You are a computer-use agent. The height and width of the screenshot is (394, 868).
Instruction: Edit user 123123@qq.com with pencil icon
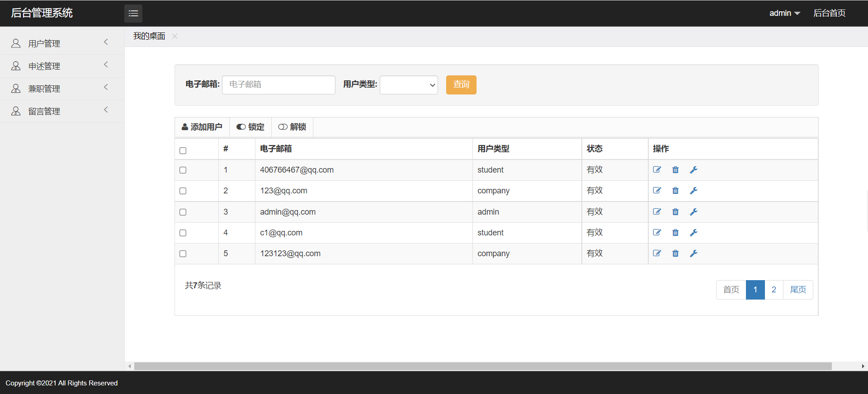click(657, 253)
